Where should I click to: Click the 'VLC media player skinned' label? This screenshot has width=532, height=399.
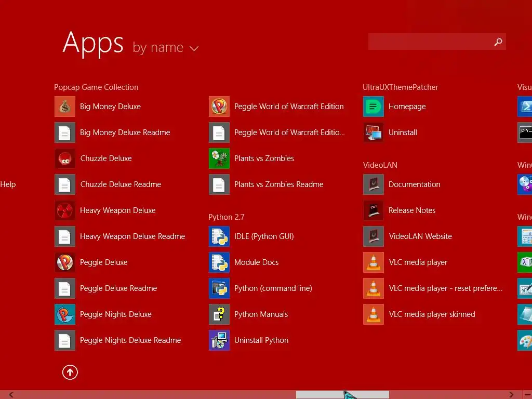click(432, 314)
